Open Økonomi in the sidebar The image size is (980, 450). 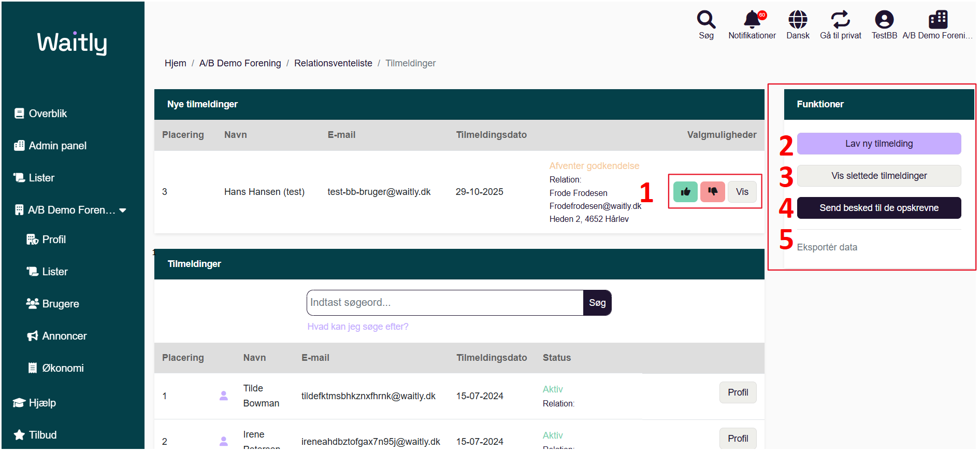(55, 368)
